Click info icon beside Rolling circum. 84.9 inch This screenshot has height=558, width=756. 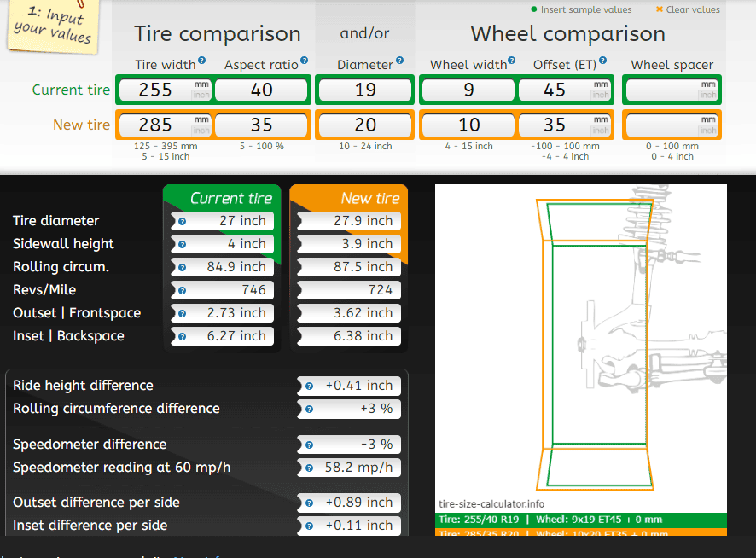183,268
